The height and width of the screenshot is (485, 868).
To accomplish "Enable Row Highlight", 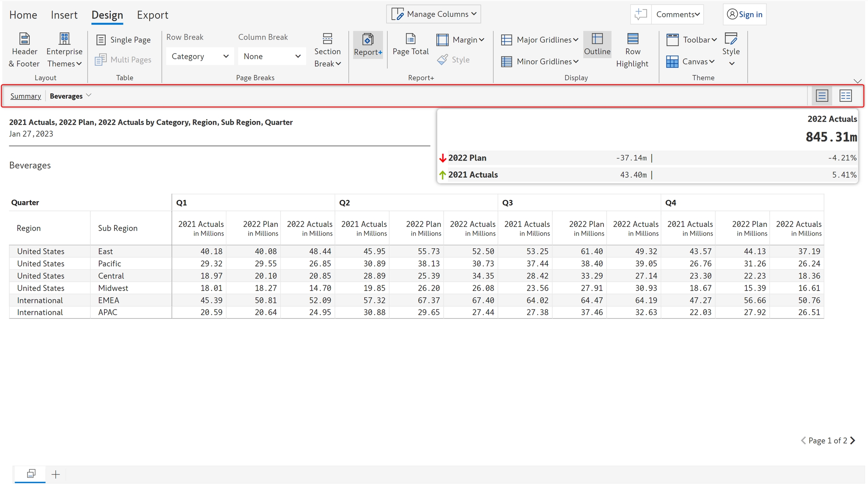I will (x=632, y=50).
